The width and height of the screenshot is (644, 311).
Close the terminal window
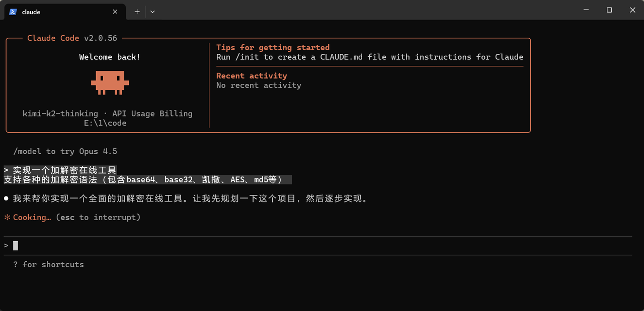click(632, 10)
